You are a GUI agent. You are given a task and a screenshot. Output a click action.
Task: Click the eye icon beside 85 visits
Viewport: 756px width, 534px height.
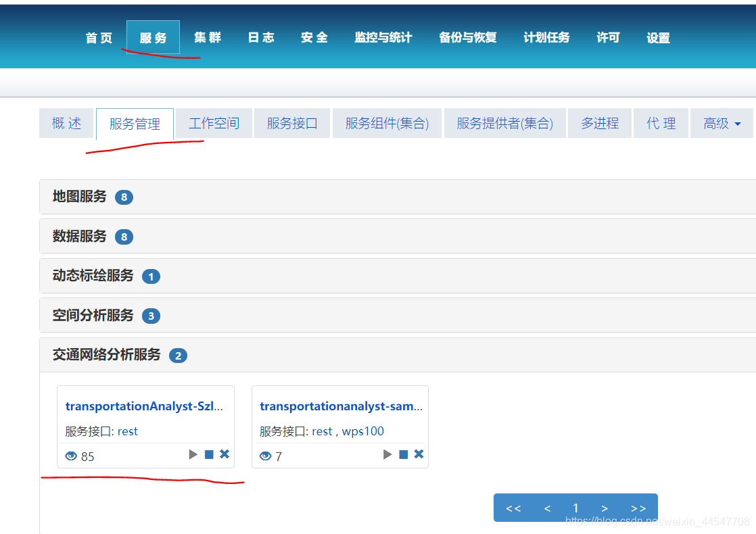(71, 456)
